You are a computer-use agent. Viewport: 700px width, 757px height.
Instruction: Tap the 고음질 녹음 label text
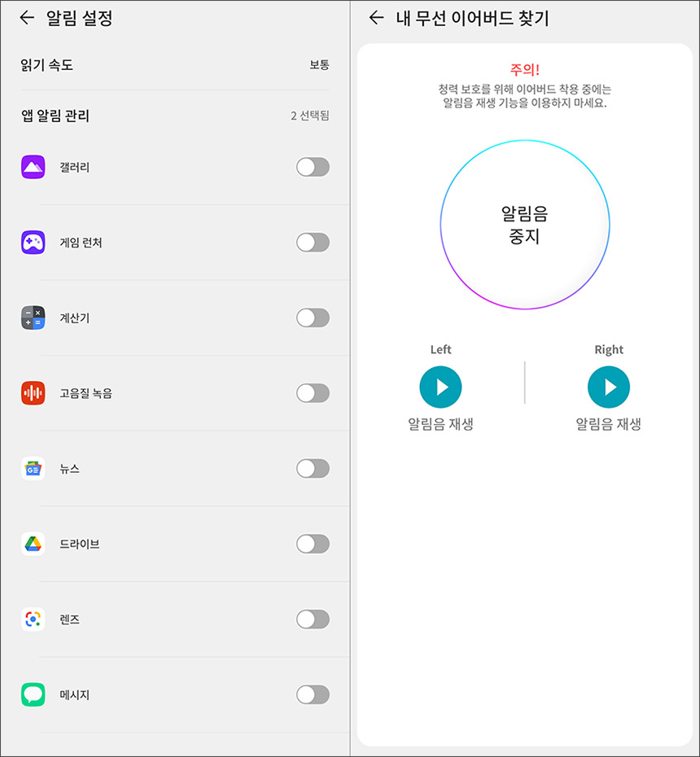click(86, 393)
